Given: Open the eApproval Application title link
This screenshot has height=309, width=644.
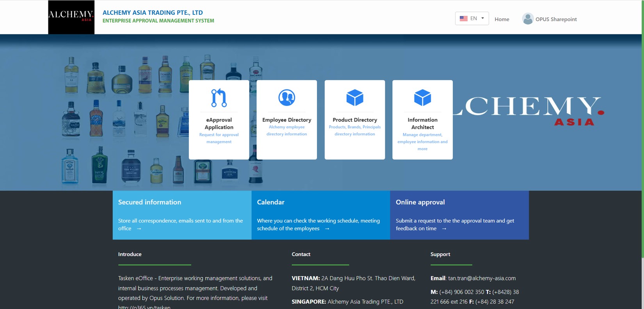Looking at the screenshot, I should [x=219, y=123].
